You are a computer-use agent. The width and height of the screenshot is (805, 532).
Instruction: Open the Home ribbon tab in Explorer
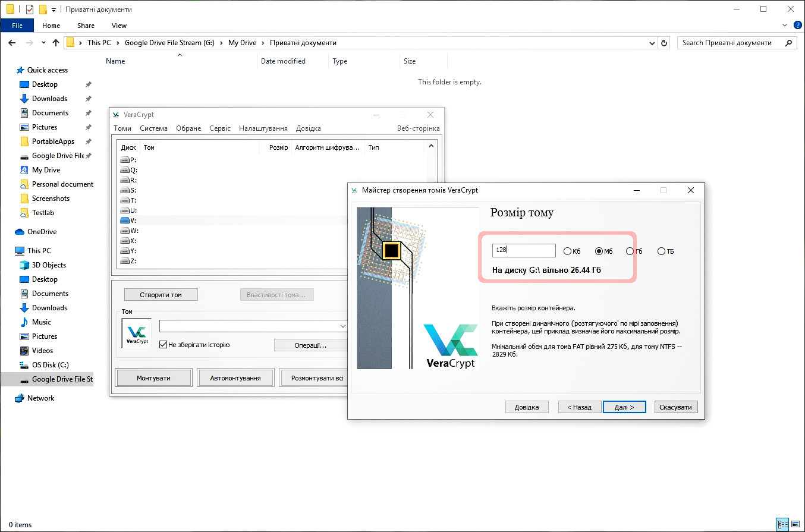51,26
